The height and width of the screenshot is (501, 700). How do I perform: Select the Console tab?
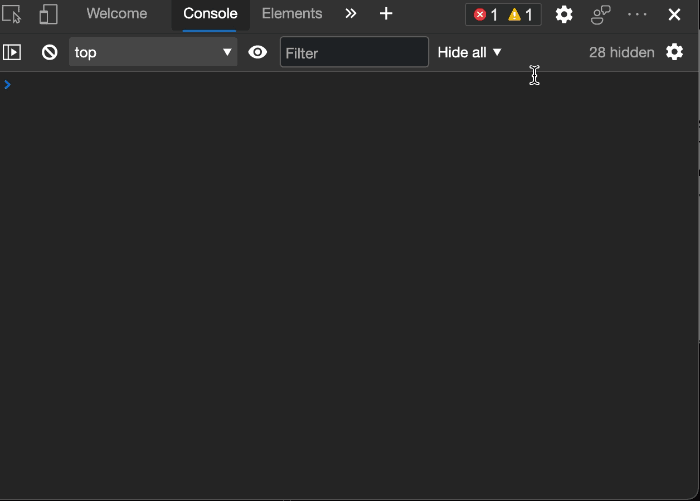210,14
